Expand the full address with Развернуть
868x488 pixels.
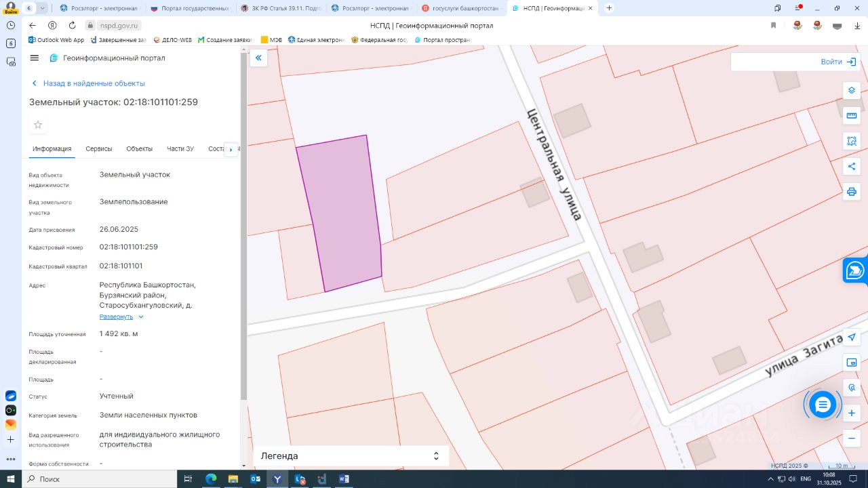(121, 317)
